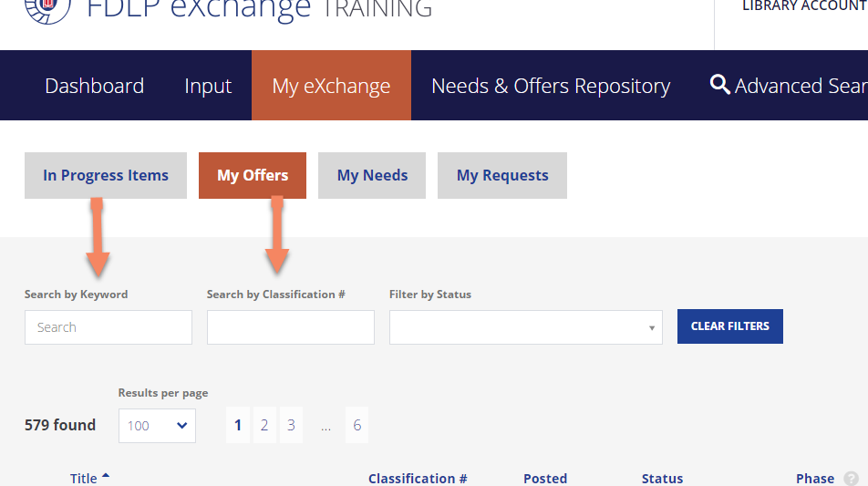
Task: Go to Advanced Search
Action: pyautogui.click(x=789, y=86)
